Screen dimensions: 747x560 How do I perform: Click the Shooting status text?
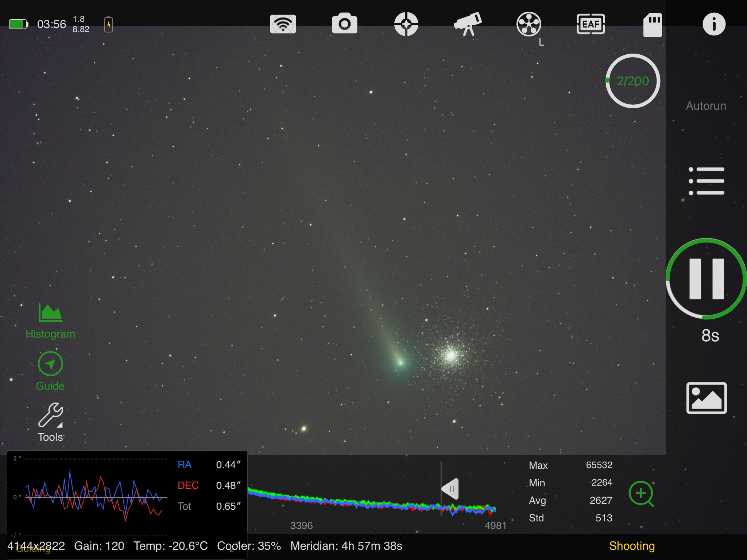pyautogui.click(x=632, y=546)
